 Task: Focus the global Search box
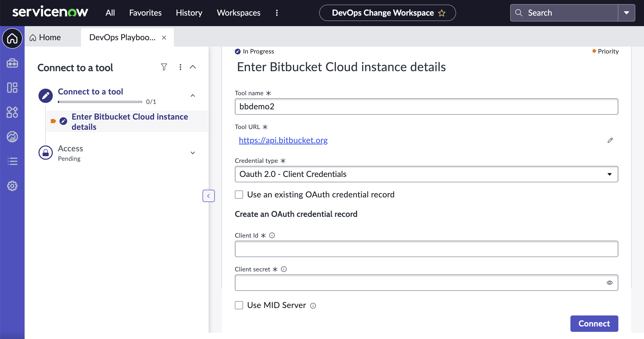pos(564,13)
